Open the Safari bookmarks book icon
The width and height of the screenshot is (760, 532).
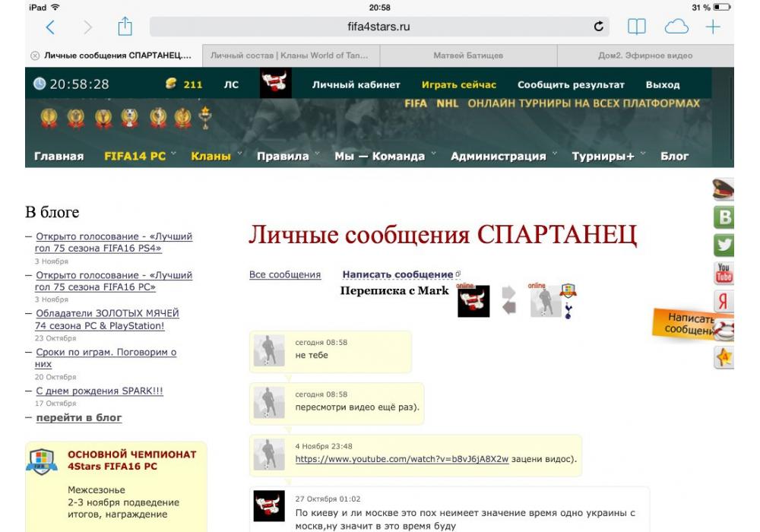tap(636, 27)
